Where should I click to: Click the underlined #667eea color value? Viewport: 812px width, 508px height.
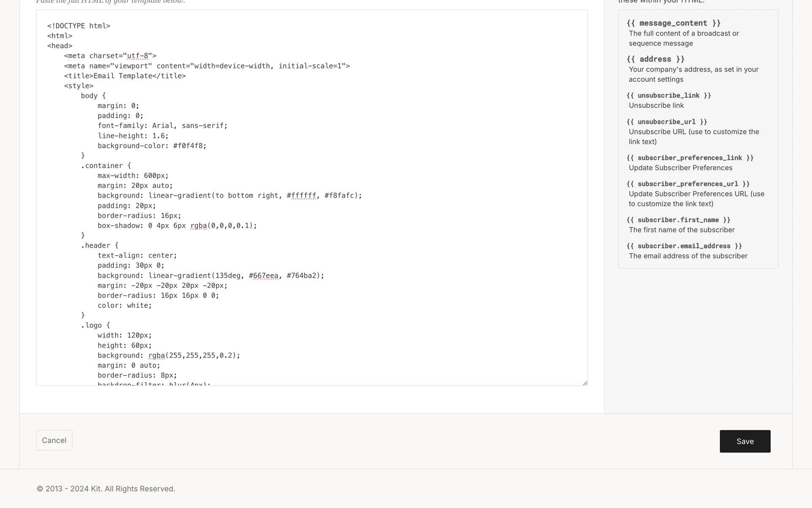pyautogui.click(x=263, y=276)
